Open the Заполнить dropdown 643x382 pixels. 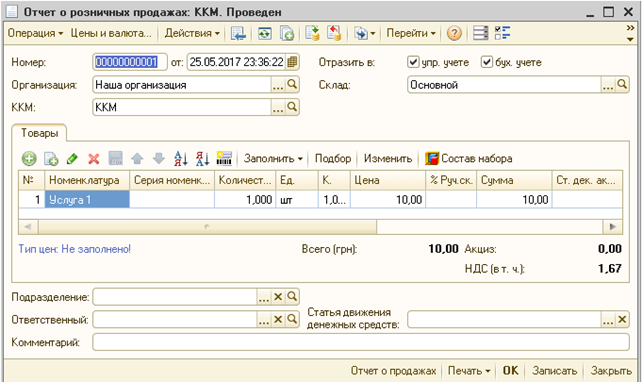tap(273, 159)
